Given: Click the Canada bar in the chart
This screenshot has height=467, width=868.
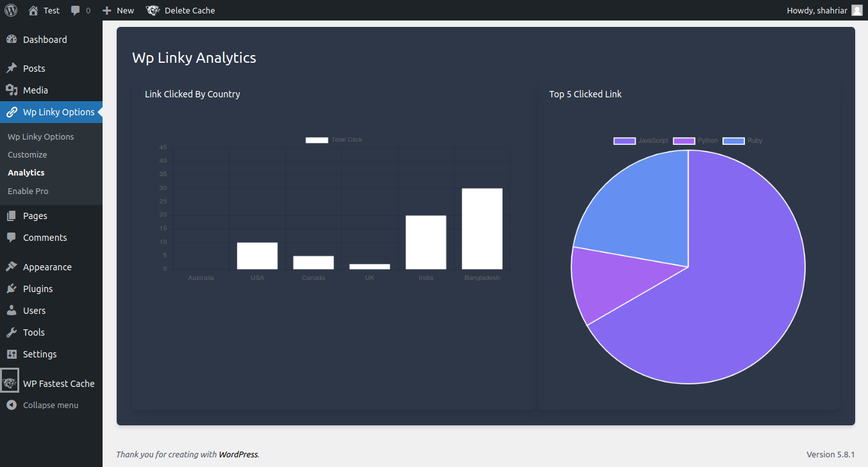Looking at the screenshot, I should 313,263.
